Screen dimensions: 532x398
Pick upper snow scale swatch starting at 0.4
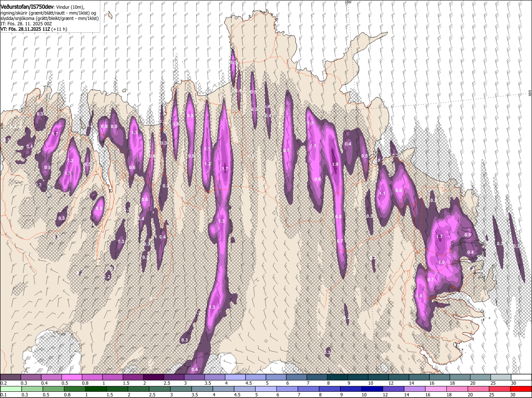pyautogui.click(x=51, y=377)
